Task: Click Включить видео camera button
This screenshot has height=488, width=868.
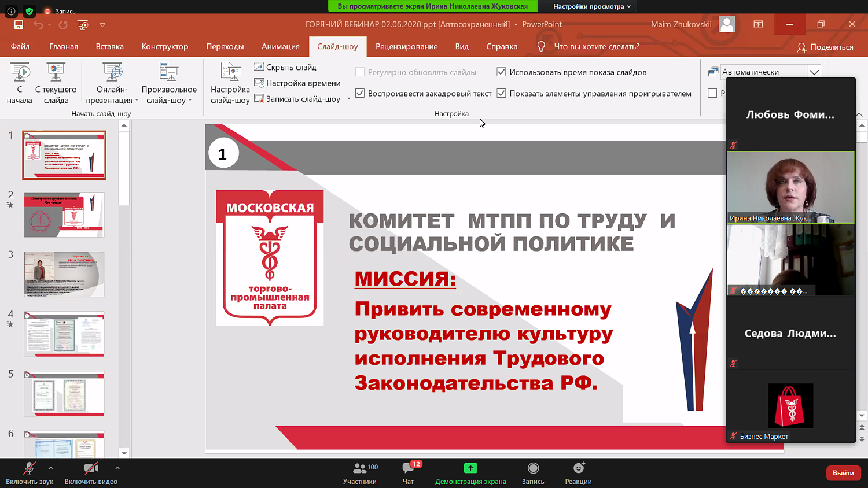Action: click(91, 473)
